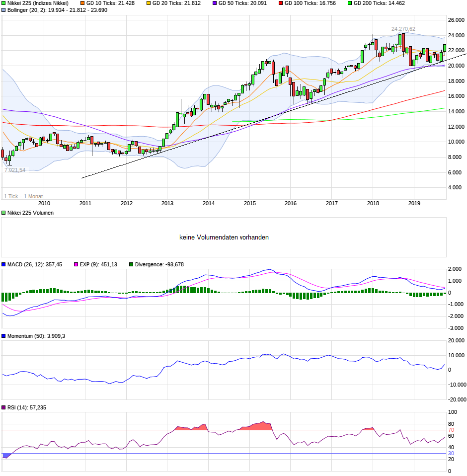Click the 2010 year axis label

(44, 203)
